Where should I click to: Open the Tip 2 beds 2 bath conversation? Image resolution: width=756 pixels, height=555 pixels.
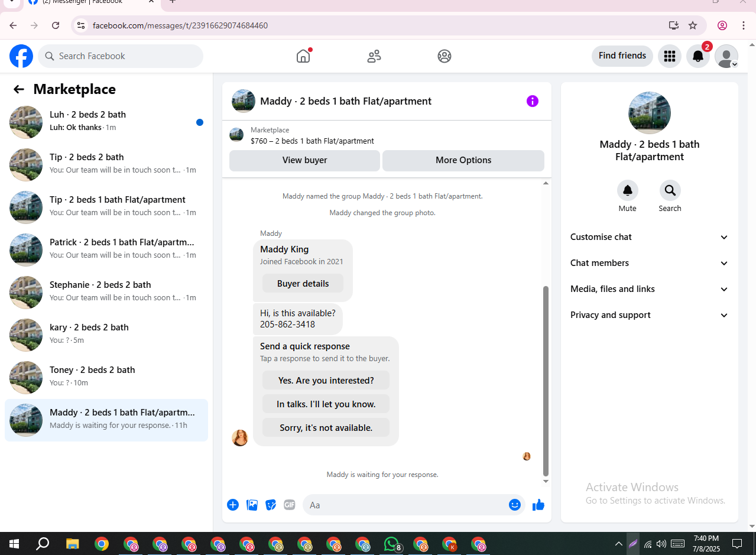[x=106, y=165]
